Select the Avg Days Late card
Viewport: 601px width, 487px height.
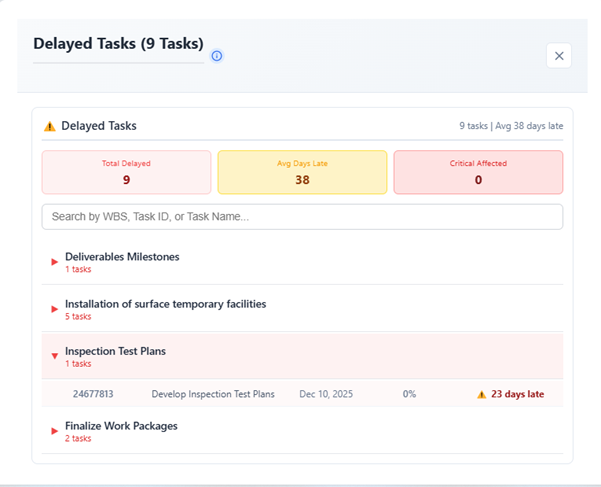click(302, 172)
